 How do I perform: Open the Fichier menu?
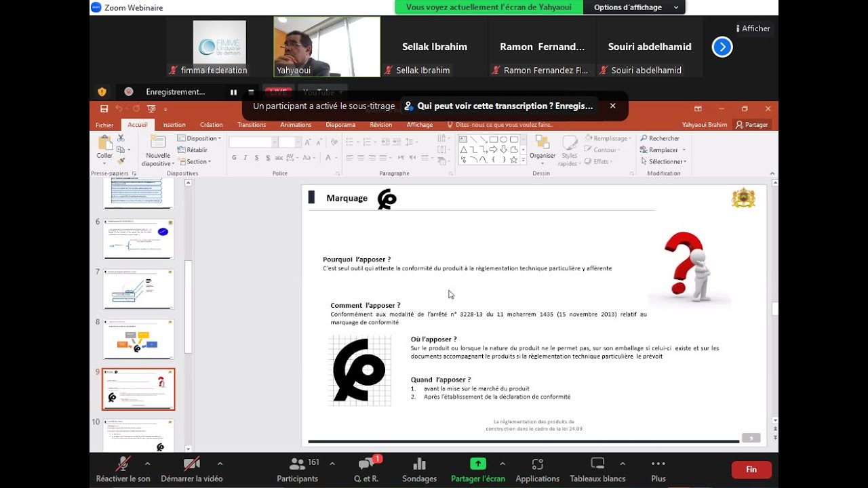point(104,125)
